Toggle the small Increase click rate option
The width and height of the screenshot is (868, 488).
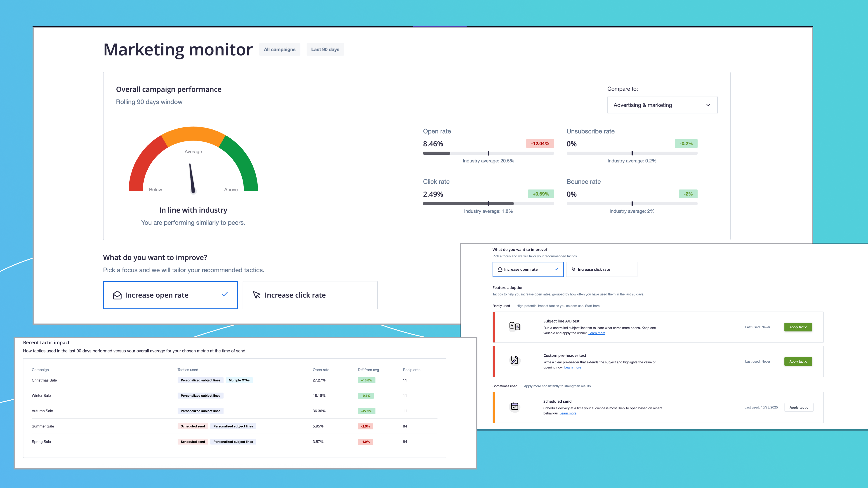[x=601, y=270]
